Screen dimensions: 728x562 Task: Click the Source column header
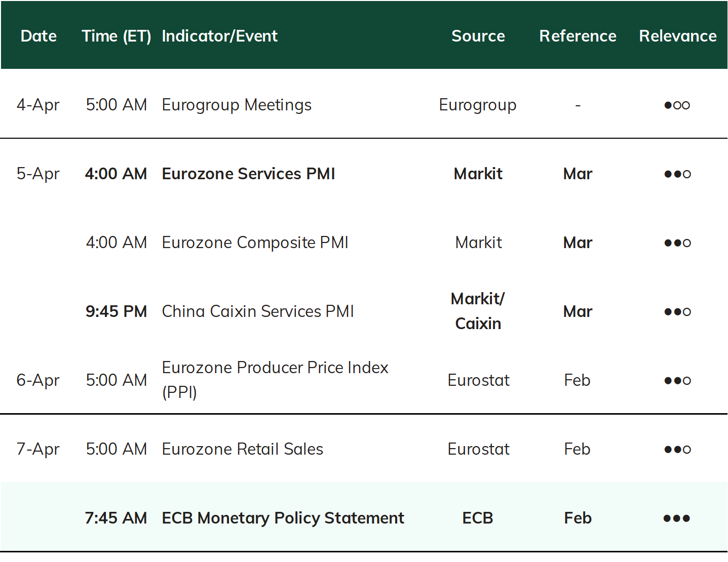(x=478, y=36)
